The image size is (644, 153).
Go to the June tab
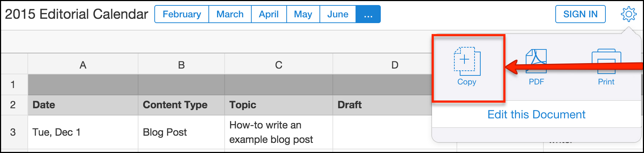tap(338, 14)
